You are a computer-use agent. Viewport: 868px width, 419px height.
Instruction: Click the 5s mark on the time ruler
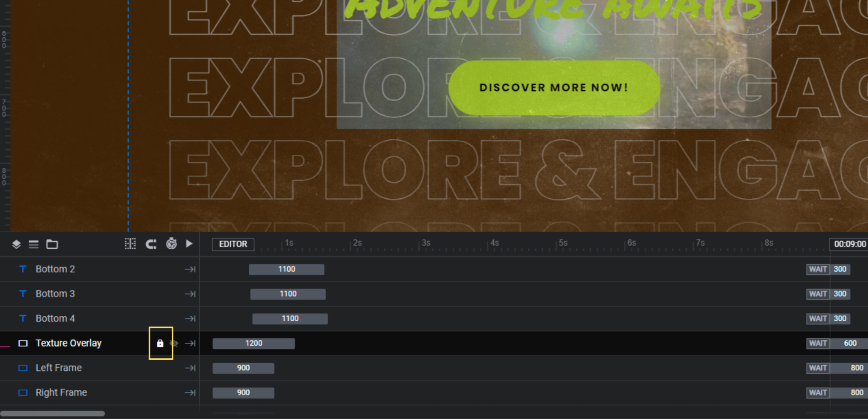coord(563,243)
